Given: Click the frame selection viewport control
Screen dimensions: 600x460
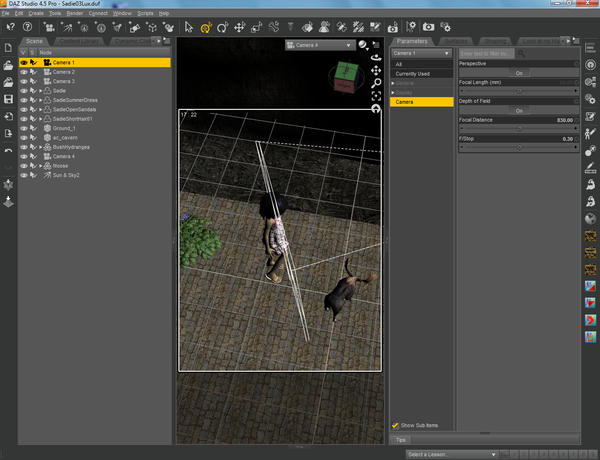Looking at the screenshot, I should tap(375, 96).
